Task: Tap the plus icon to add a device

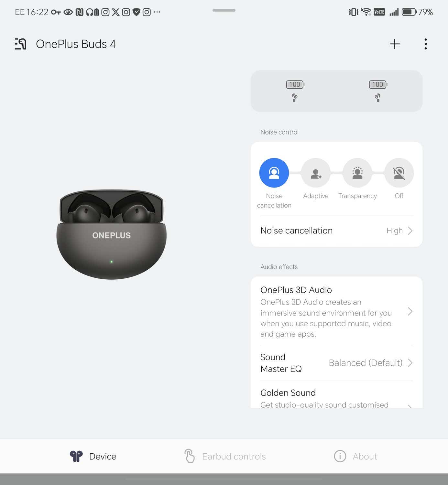Action: [x=395, y=44]
